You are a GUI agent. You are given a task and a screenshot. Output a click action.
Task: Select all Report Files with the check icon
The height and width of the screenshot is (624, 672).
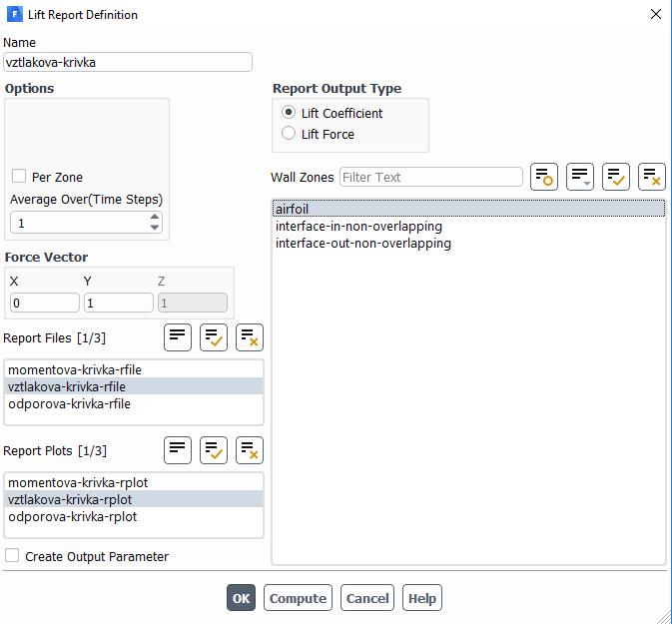(214, 337)
